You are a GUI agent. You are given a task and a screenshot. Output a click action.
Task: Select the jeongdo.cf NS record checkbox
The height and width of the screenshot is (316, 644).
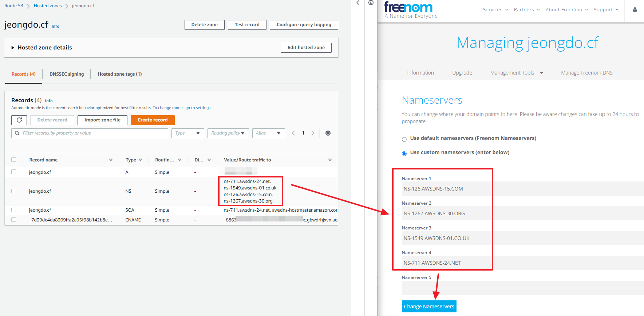tap(14, 191)
